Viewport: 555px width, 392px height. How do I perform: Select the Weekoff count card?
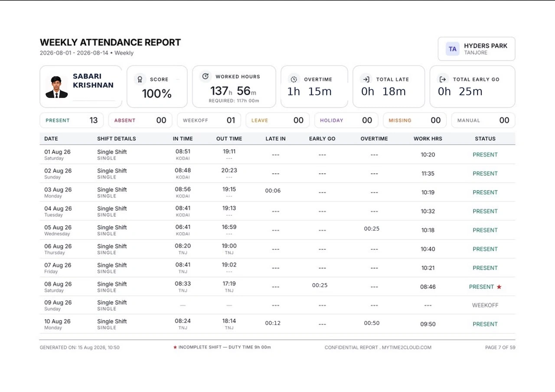click(x=209, y=120)
